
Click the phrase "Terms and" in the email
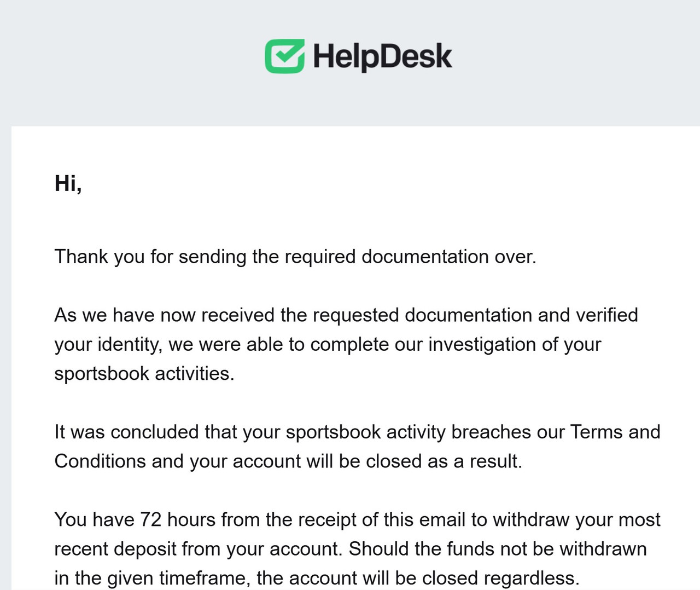(615, 432)
